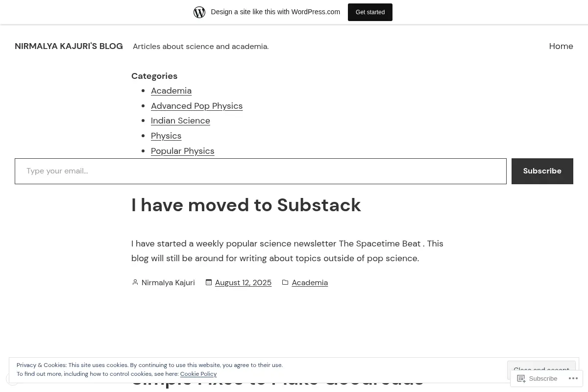Focus the Type your email input field
This screenshot has height=392, width=588.
(261, 171)
